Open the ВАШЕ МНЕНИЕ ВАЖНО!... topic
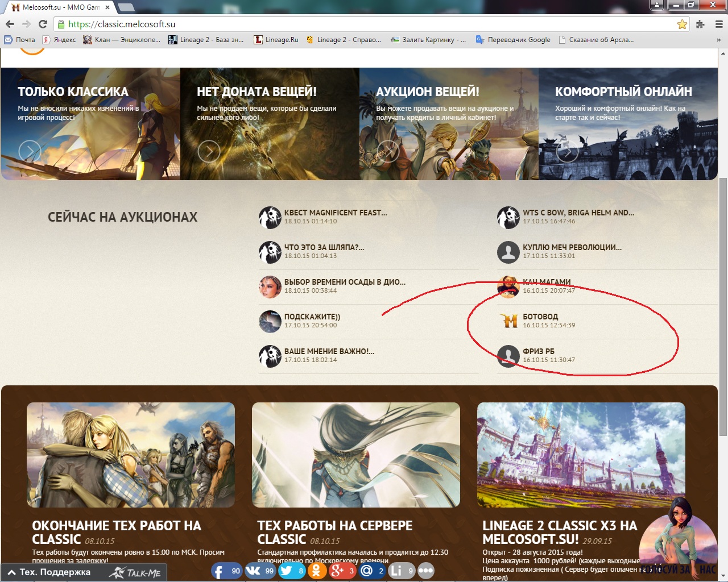Image resolution: width=728 pixels, height=582 pixels. (329, 351)
